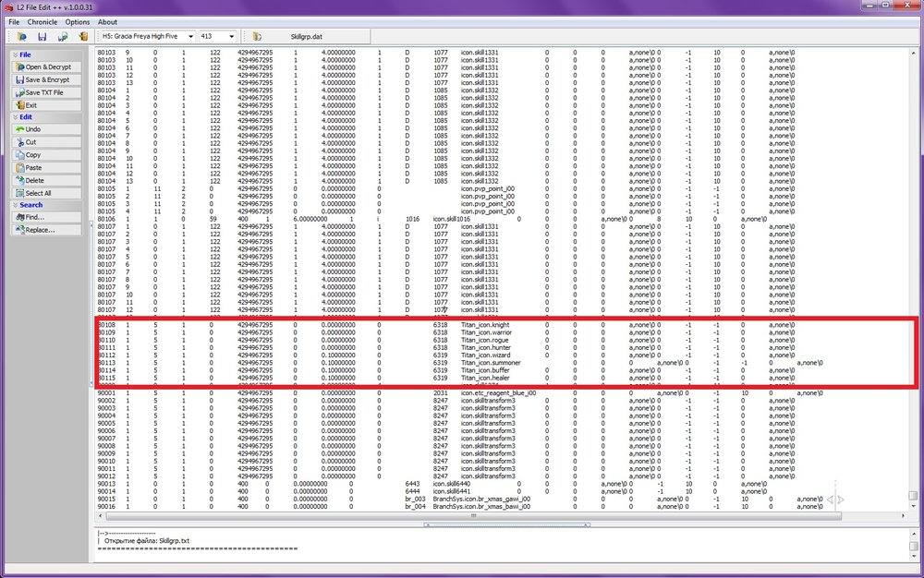Open the Chronicle menu
Image resolution: width=924 pixels, height=578 pixels.
[x=43, y=21]
